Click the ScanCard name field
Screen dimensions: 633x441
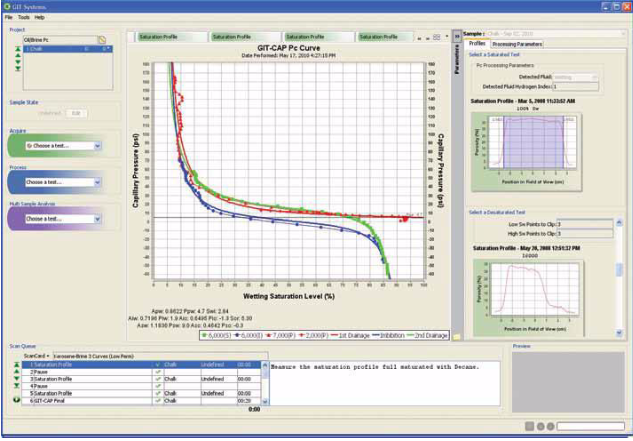[x=160, y=356]
